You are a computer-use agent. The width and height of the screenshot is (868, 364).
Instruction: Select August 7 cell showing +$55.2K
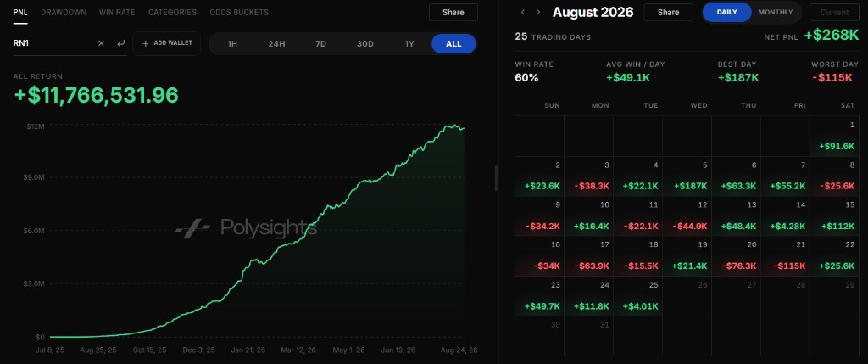pos(785,176)
